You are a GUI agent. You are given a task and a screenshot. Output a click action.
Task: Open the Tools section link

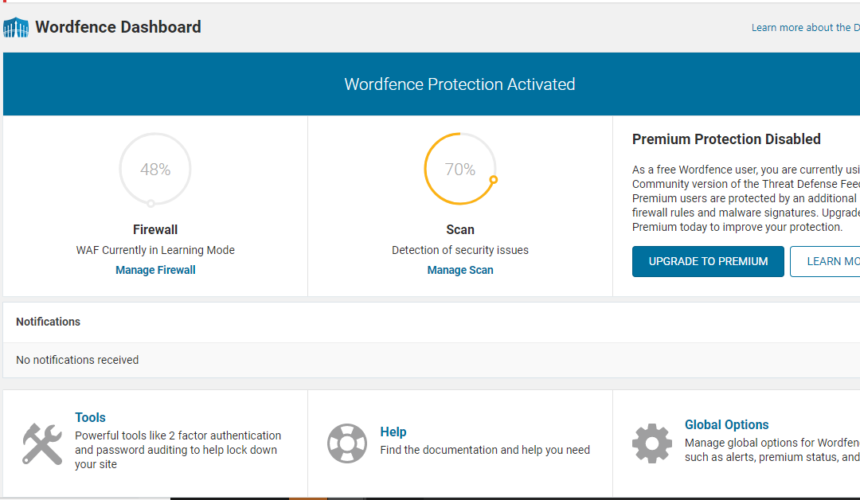(90, 417)
